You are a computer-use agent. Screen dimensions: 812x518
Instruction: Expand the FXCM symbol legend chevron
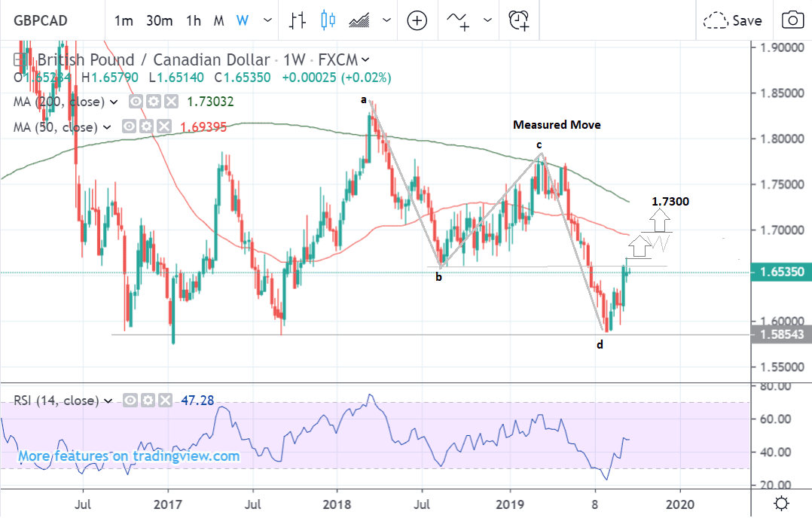tap(366, 59)
